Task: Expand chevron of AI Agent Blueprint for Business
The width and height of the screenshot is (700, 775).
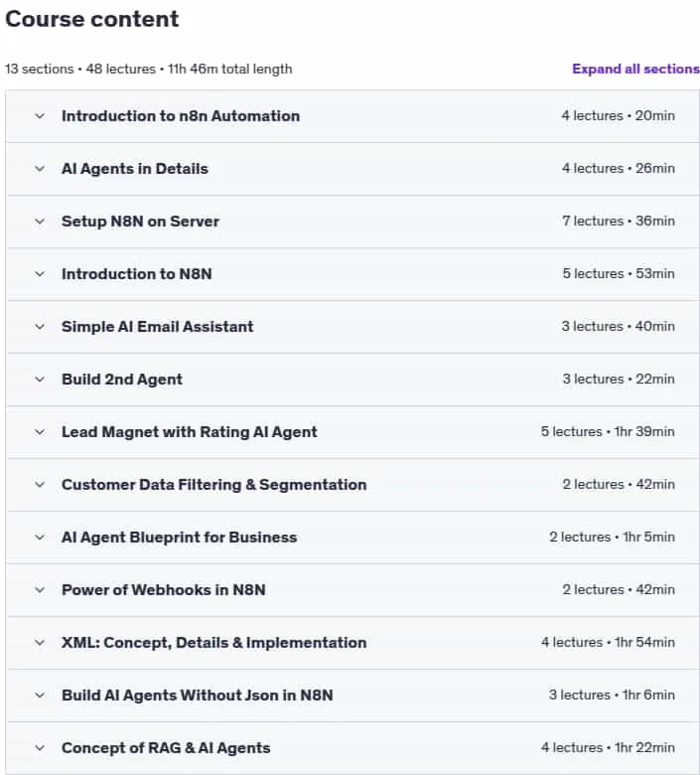Action: coord(40,538)
